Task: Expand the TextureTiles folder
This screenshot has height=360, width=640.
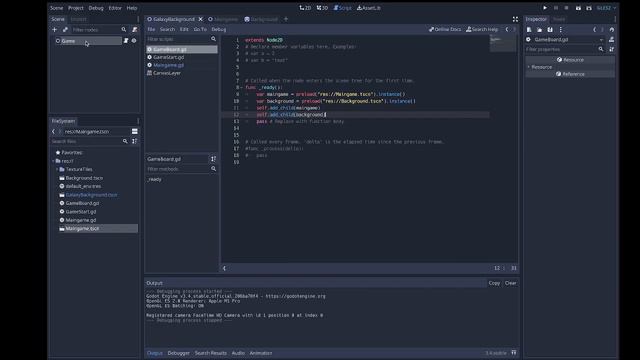Action: (57, 169)
